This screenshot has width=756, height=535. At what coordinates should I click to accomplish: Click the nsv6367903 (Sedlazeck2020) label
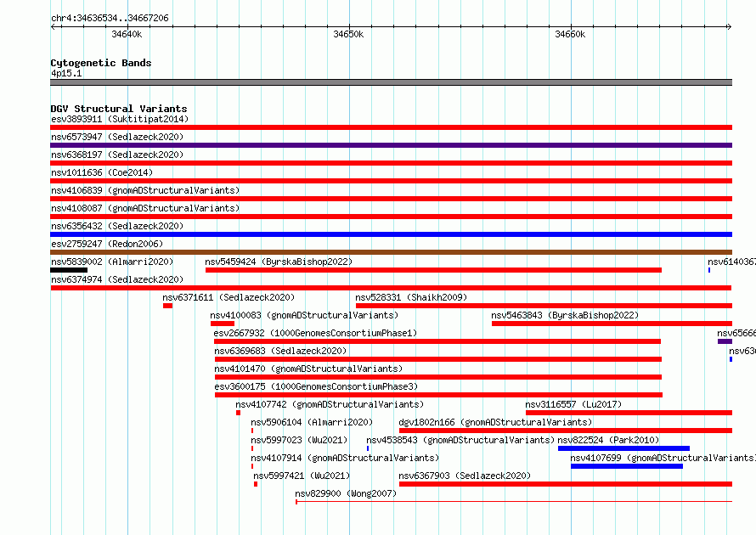(x=465, y=476)
